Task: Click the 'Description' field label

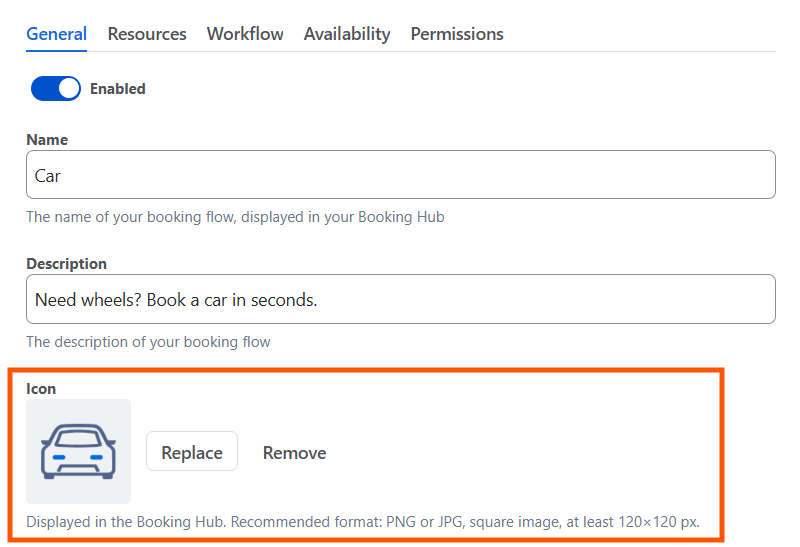Action: 66,264
